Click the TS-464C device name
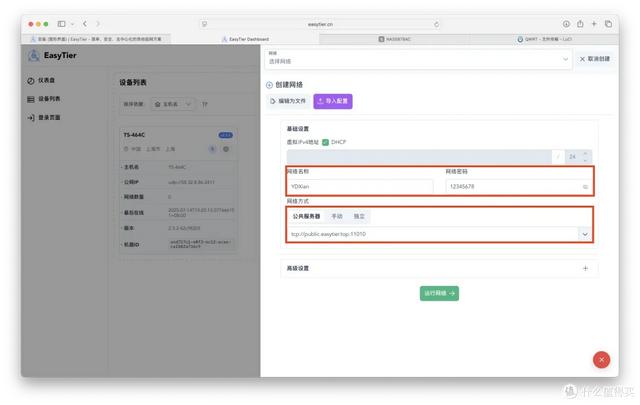 [x=134, y=135]
